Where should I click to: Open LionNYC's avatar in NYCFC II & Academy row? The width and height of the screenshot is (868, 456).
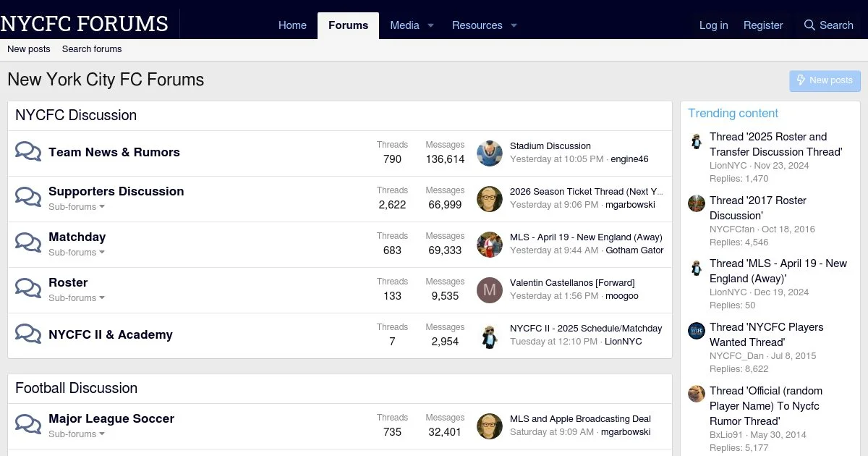(490, 335)
